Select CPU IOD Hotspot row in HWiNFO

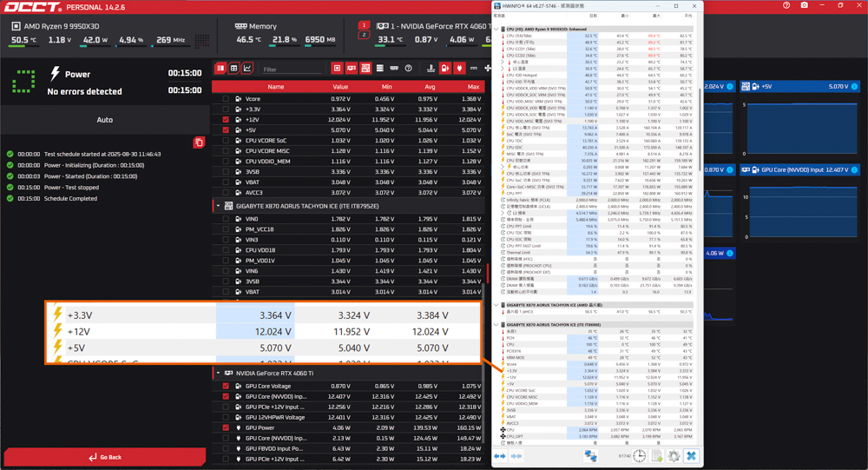pyautogui.click(x=597, y=75)
